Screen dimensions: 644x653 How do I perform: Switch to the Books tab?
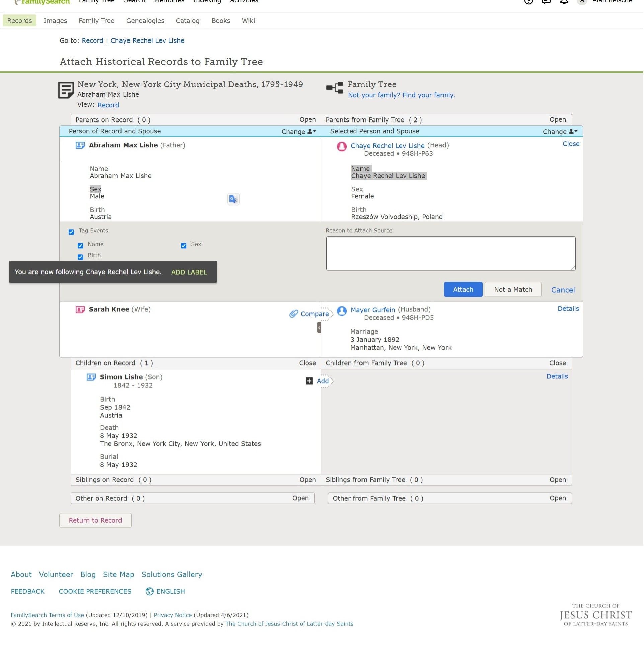tap(221, 21)
